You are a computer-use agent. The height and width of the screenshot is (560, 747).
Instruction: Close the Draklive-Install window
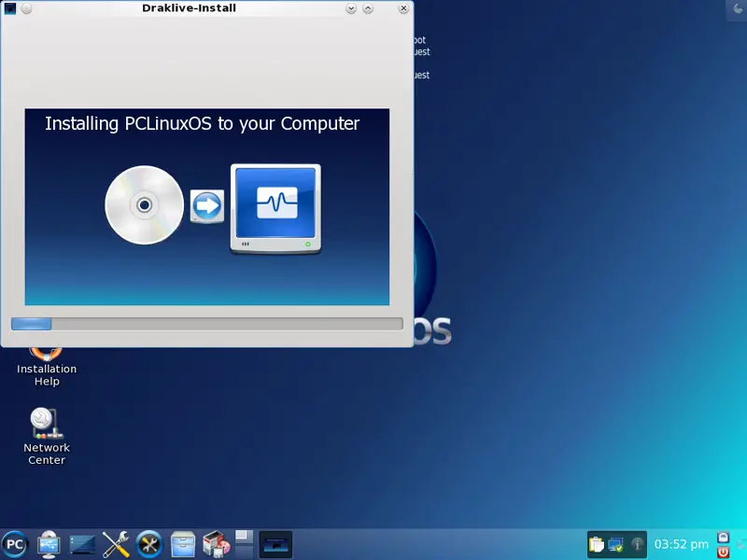(x=403, y=8)
